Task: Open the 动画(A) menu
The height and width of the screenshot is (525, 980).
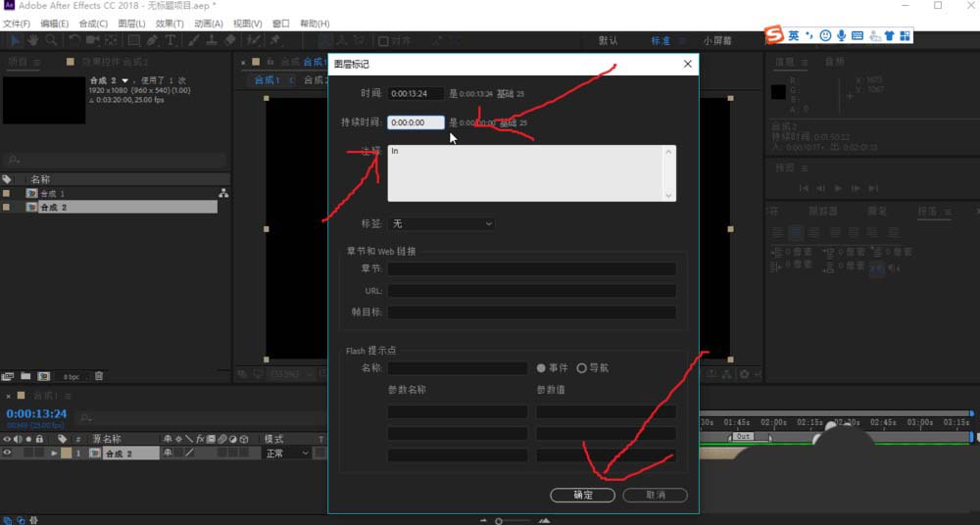Action: pos(208,24)
